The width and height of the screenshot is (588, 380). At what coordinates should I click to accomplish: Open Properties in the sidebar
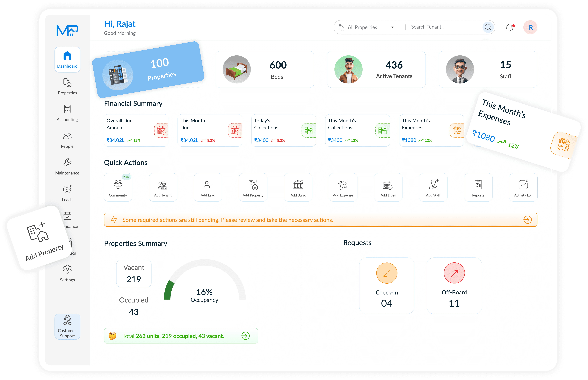click(67, 86)
